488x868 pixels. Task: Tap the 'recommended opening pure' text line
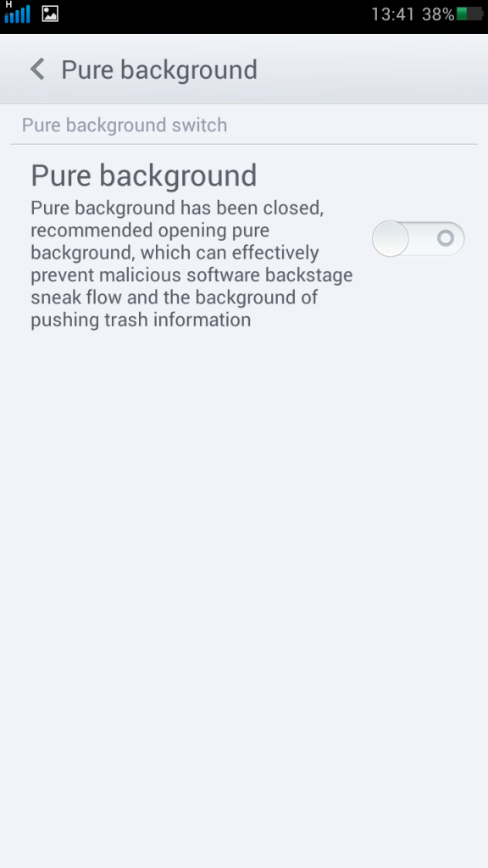click(x=150, y=231)
